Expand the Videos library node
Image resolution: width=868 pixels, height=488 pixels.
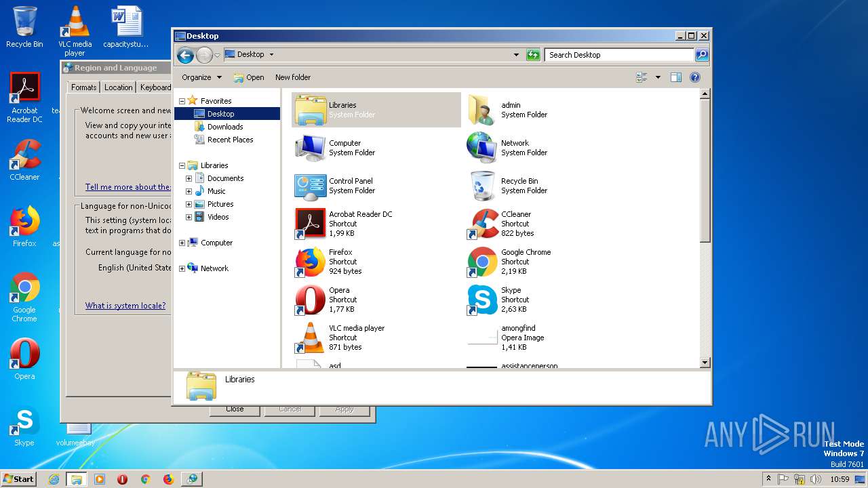[x=189, y=217]
